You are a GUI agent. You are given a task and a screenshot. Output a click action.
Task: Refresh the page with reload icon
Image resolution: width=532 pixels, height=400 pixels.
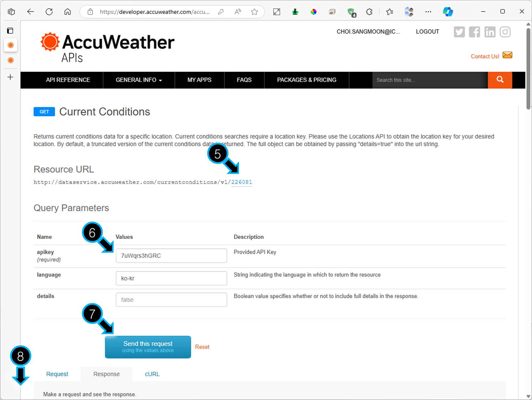49,12
